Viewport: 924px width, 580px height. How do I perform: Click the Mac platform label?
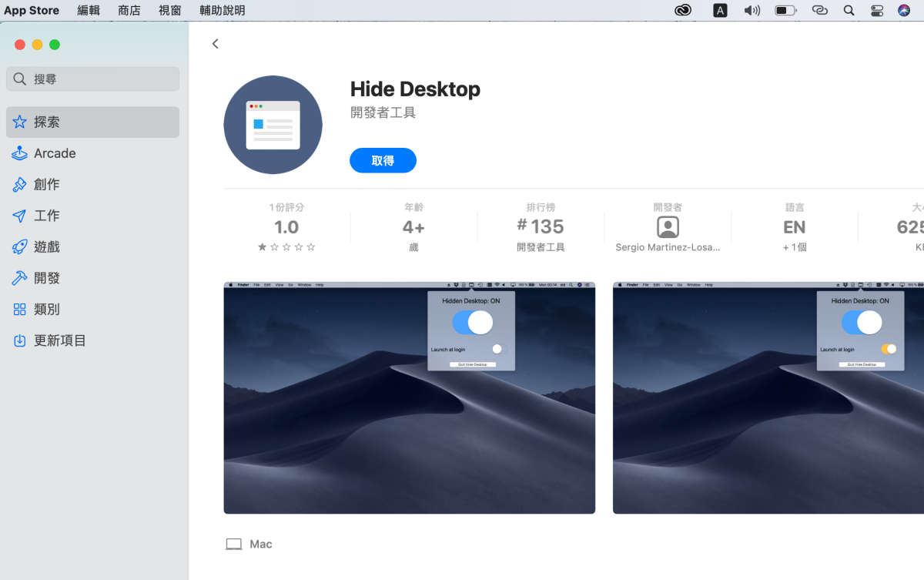pos(261,544)
